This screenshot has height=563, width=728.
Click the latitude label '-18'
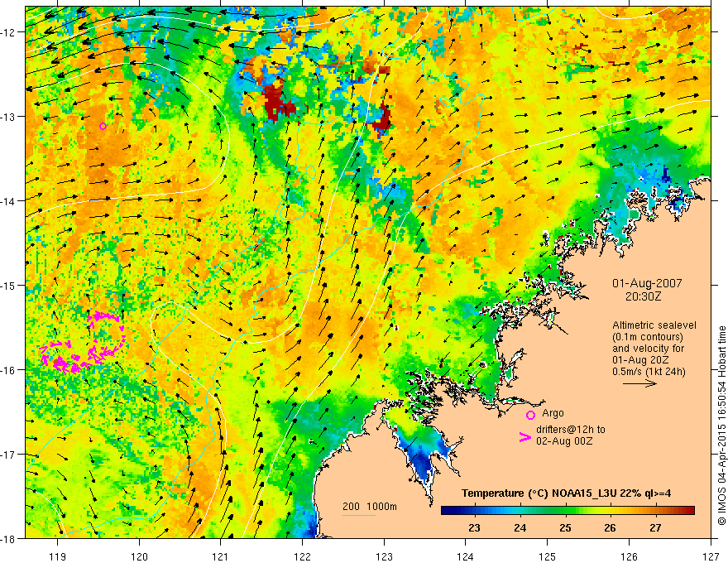(9, 538)
